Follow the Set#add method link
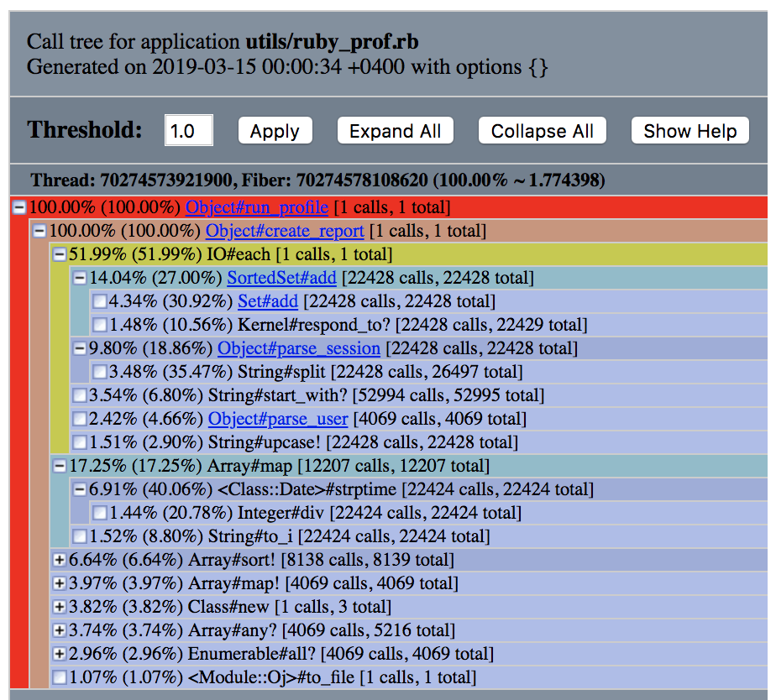Viewport: 776px width, 700px height. pos(268,301)
